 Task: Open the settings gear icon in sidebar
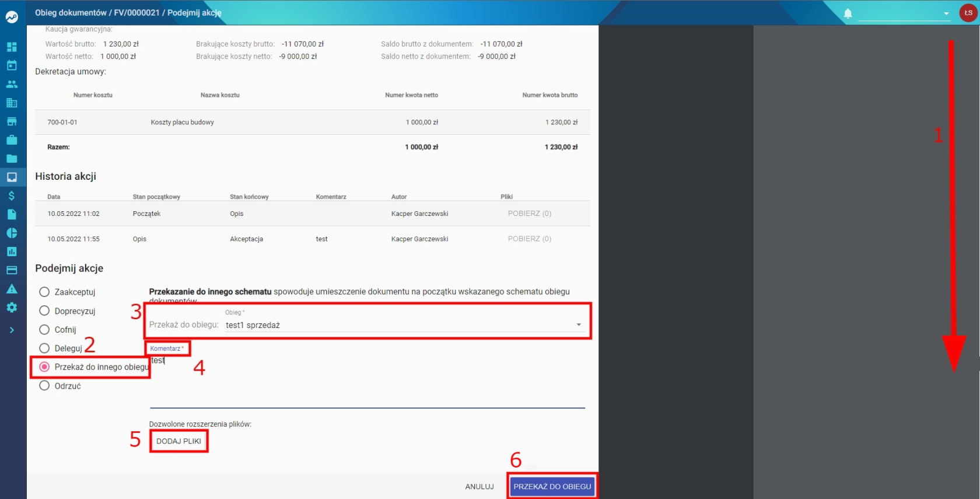12,308
